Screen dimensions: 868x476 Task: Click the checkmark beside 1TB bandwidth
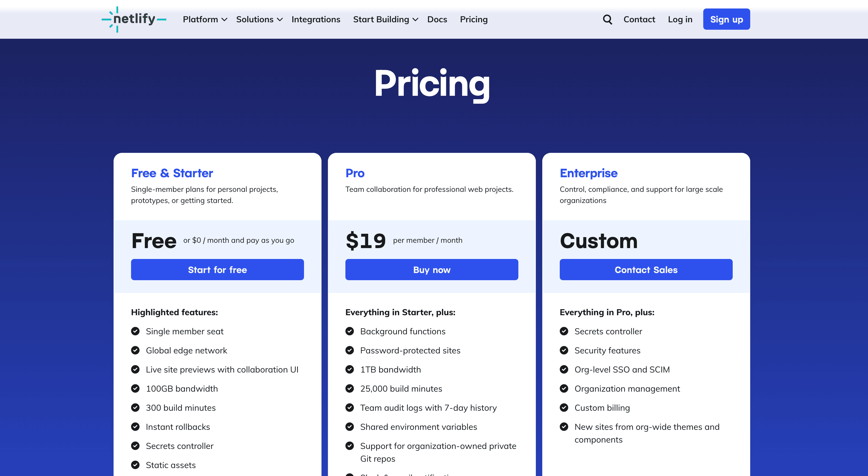[349, 370]
